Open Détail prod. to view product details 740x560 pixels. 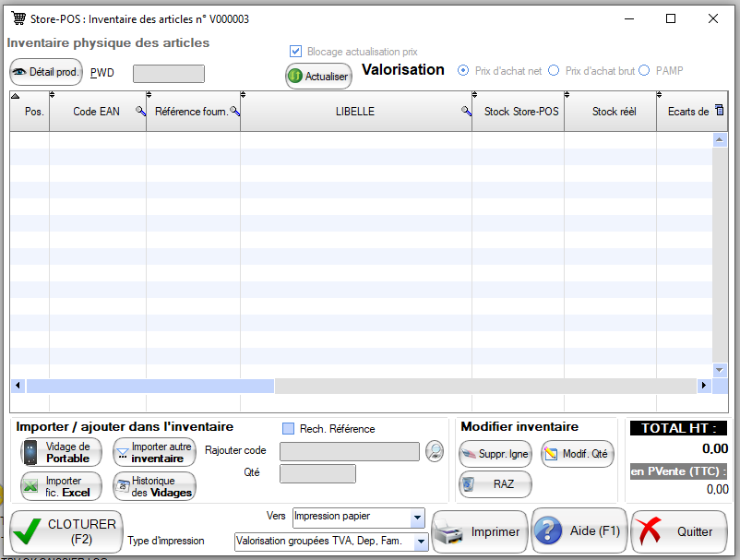[x=45, y=72]
